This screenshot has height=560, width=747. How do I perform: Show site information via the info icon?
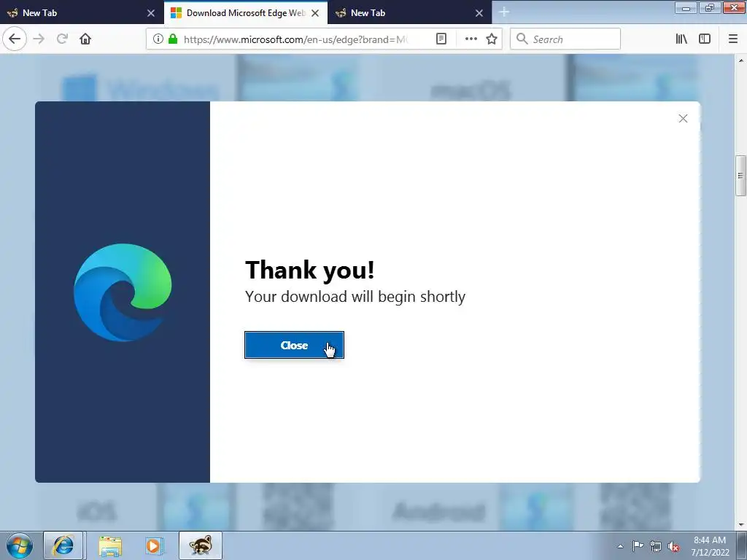coord(158,39)
